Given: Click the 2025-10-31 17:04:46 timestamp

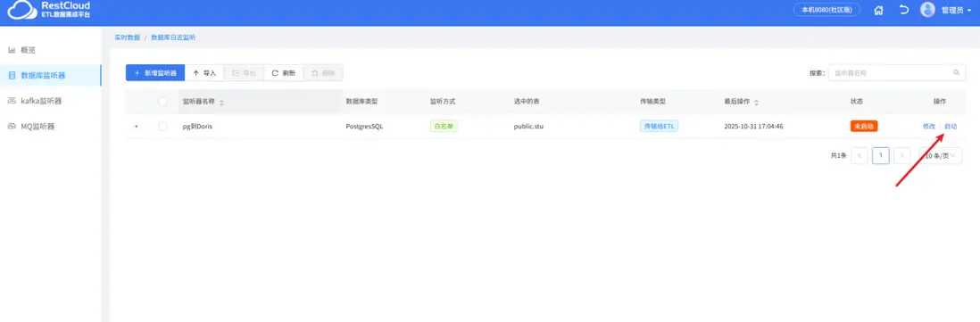Looking at the screenshot, I should tap(753, 126).
